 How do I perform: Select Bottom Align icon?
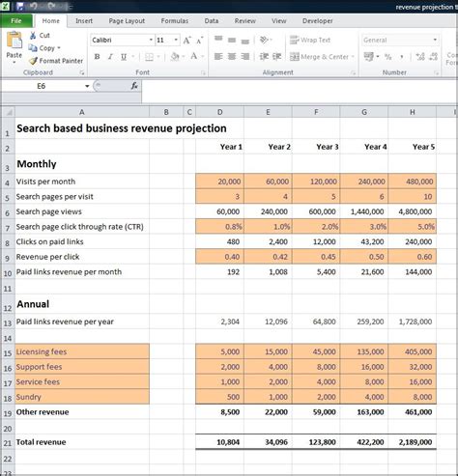(245, 41)
